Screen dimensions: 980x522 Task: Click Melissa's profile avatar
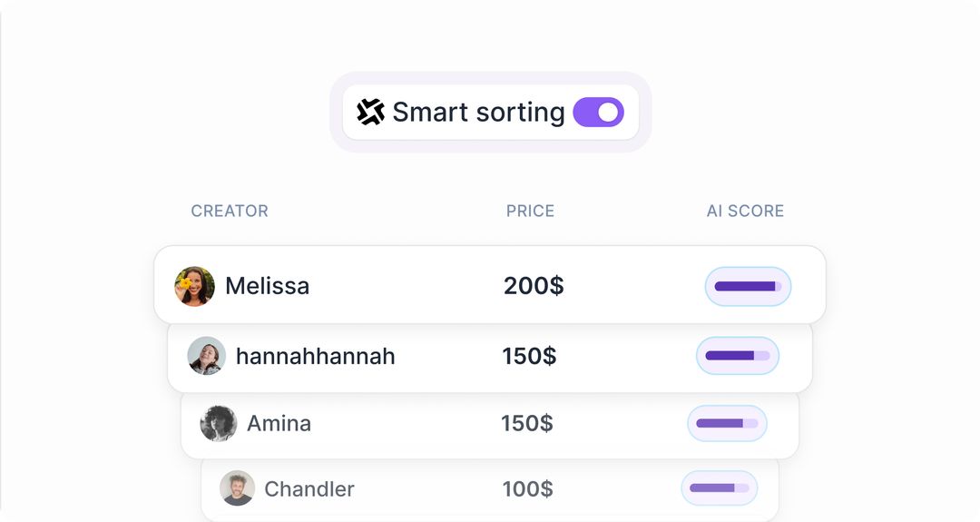195,286
